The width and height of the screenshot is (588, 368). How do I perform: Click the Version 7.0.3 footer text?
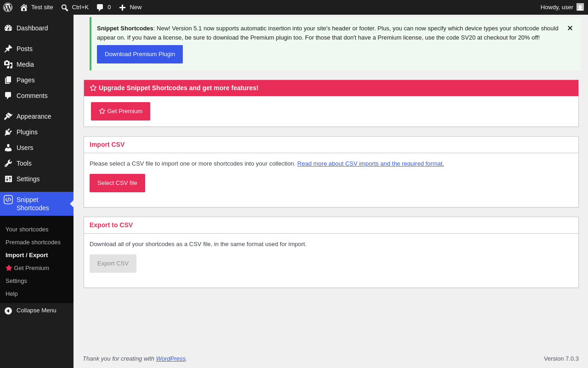[561, 359]
